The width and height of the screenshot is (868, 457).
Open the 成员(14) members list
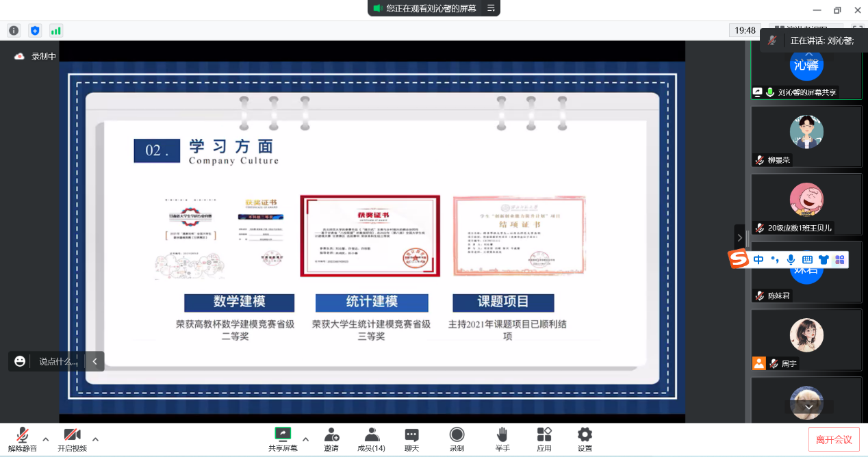click(372, 439)
